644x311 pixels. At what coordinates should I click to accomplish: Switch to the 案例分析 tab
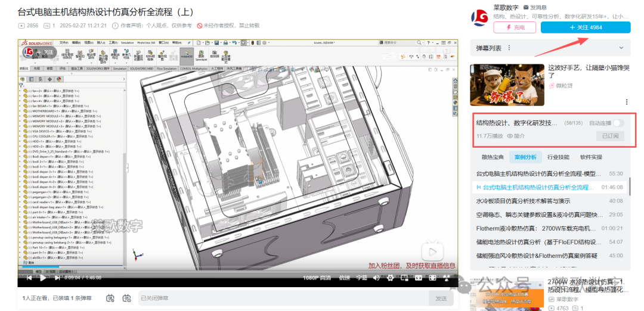525,157
